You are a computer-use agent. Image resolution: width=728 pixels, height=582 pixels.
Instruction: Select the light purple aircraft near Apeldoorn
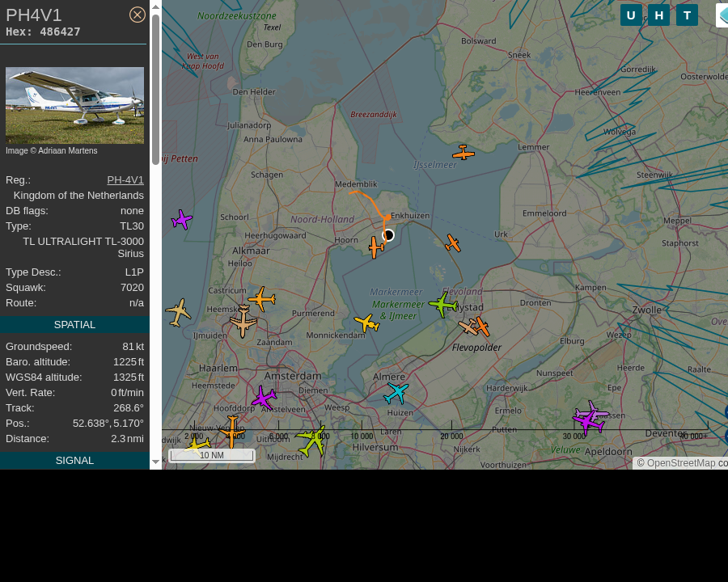tap(593, 411)
